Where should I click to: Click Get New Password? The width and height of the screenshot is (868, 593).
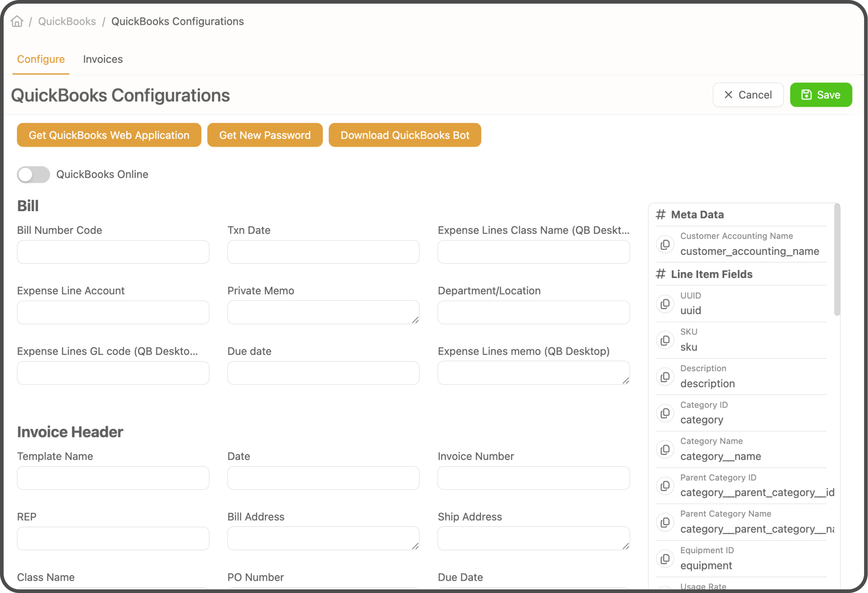click(x=265, y=135)
